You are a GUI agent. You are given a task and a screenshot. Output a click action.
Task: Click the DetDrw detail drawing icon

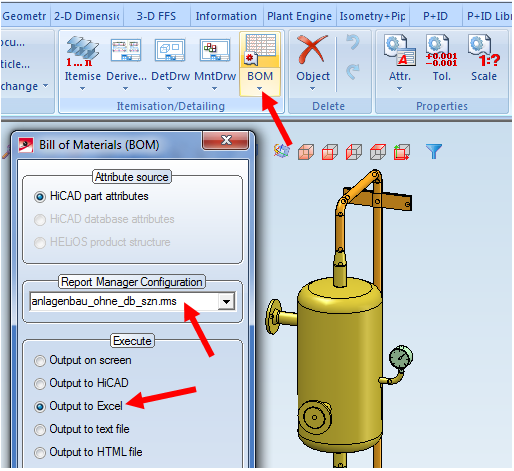(x=170, y=50)
